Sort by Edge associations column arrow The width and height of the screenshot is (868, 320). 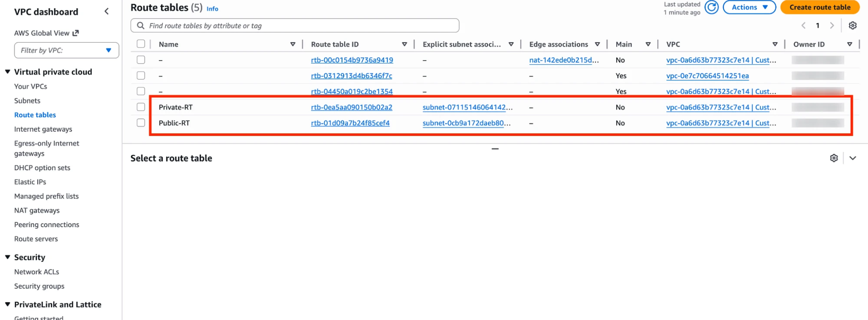[597, 44]
